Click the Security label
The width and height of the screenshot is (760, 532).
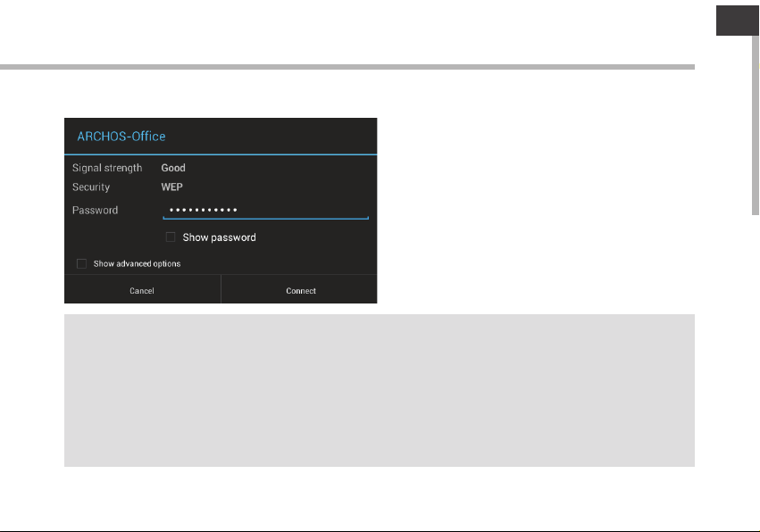point(91,187)
